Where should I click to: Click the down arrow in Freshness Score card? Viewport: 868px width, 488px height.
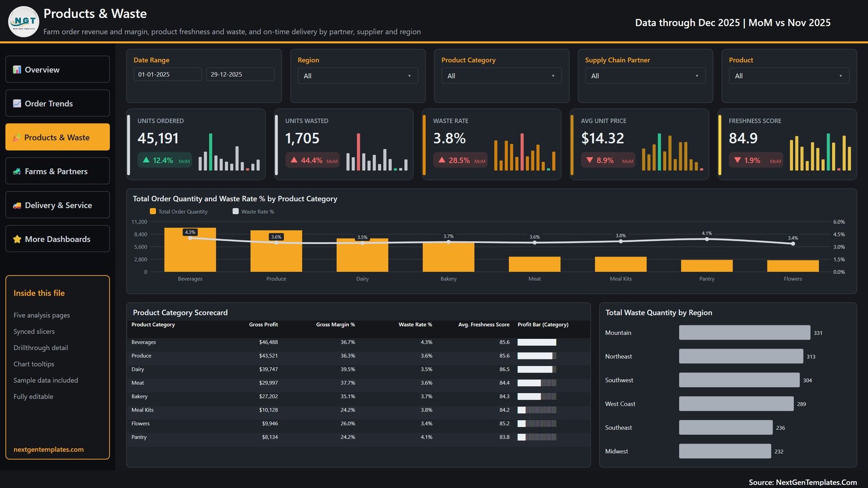click(x=737, y=160)
